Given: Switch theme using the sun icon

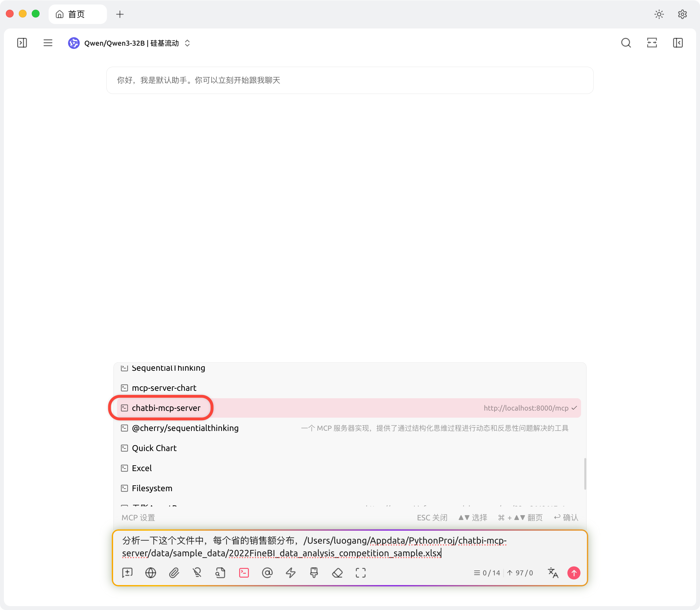Looking at the screenshot, I should coord(659,14).
